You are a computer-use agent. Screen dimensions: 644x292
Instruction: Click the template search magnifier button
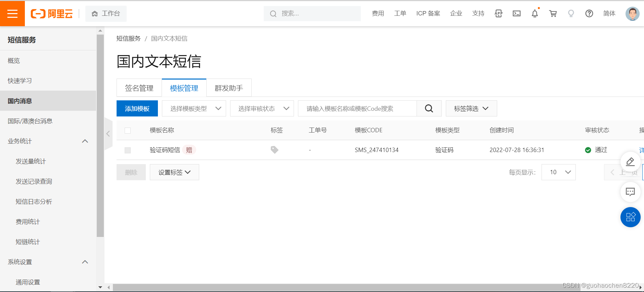click(x=429, y=108)
